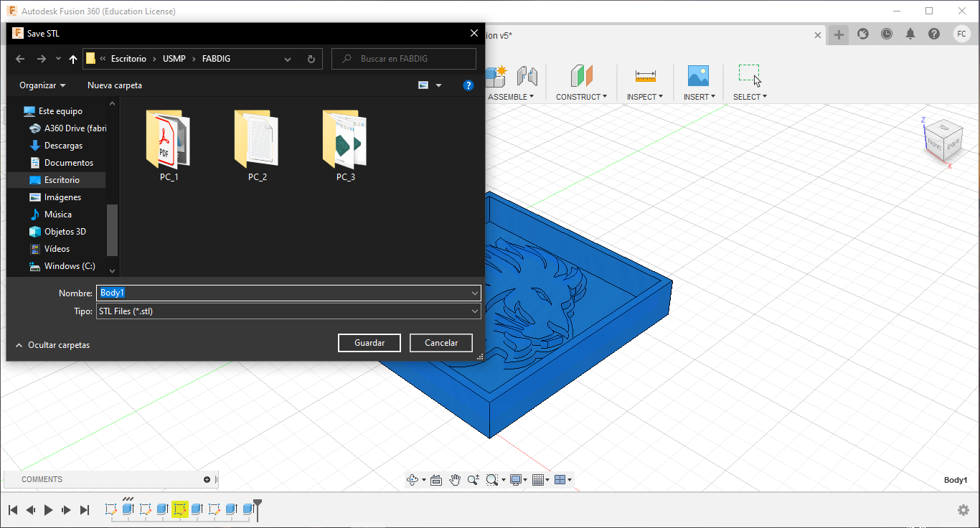This screenshot has height=528, width=980.
Task: Click the help icon in the Save STL dialog
Action: coord(468,85)
